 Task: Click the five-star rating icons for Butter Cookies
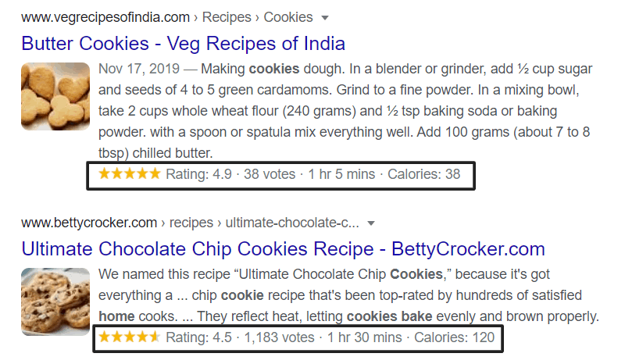(129, 173)
